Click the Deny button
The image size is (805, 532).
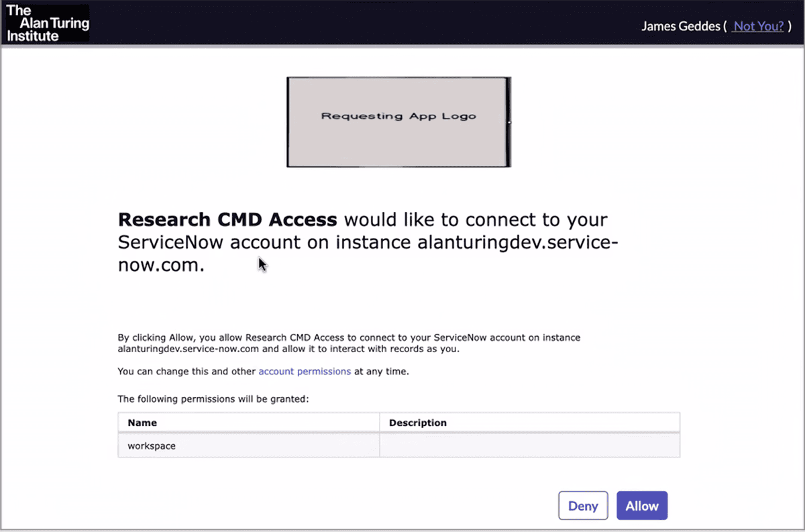point(583,506)
